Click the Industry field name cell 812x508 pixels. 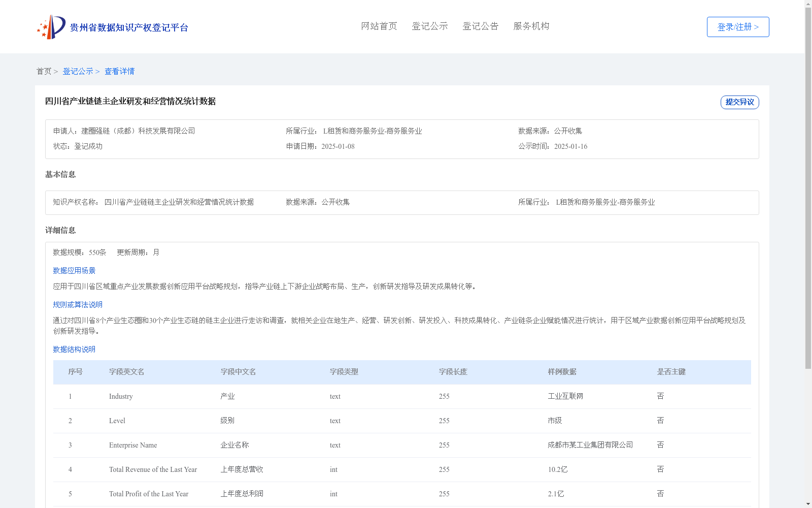pyautogui.click(x=121, y=396)
